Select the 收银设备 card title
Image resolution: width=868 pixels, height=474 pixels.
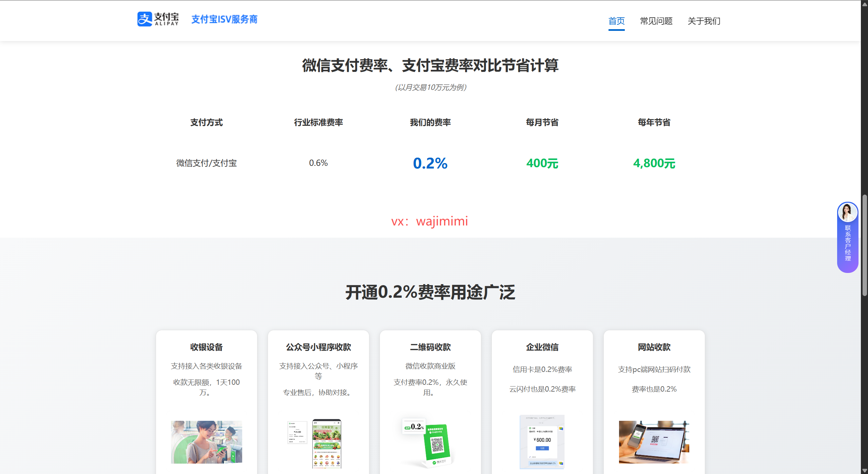coord(206,347)
